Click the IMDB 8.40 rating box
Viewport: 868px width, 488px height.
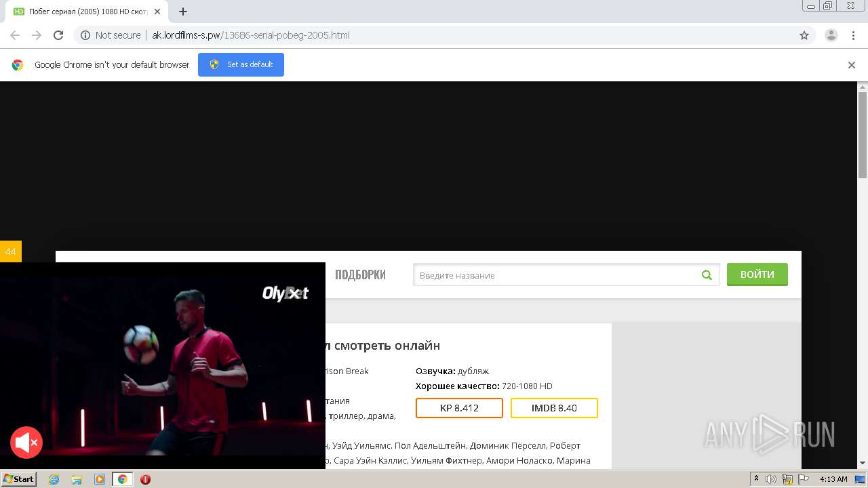tap(554, 408)
